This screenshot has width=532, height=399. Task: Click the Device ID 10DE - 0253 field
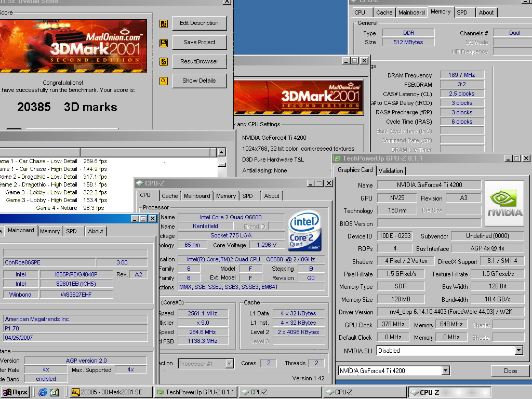[395, 236]
